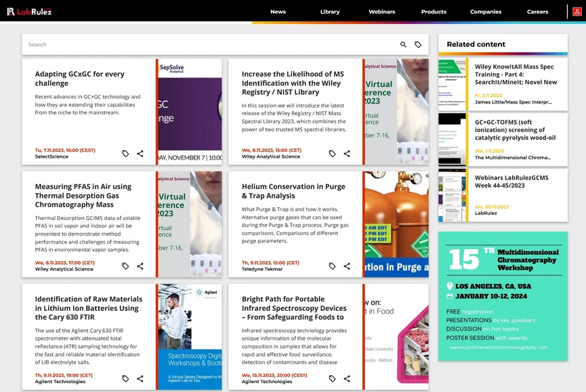Click the search magnifier icon
586x392 pixels.
(x=403, y=45)
